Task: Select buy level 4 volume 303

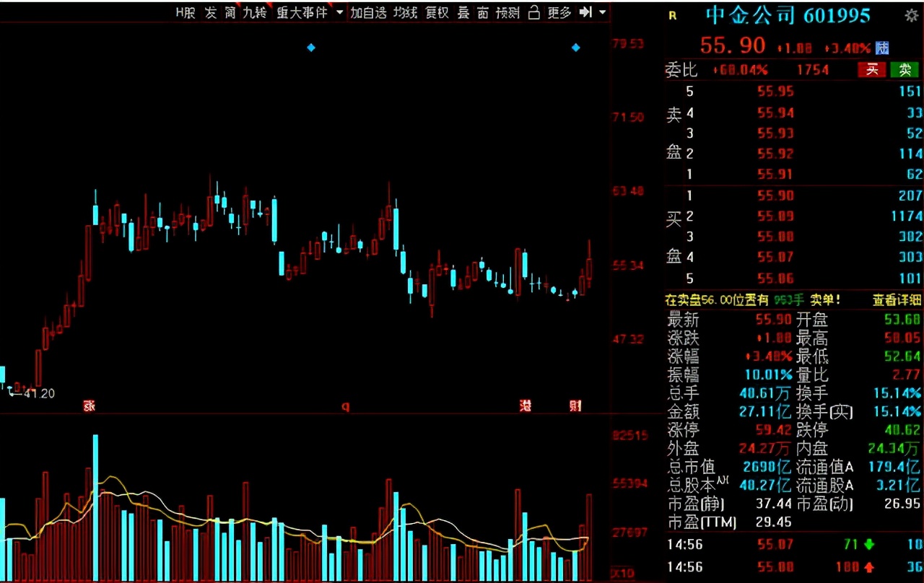Action: tap(911, 258)
